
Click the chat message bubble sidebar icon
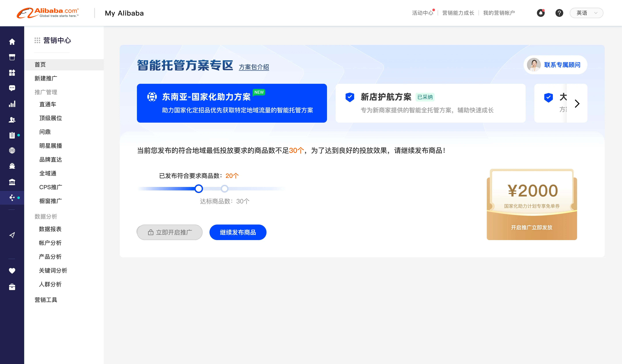[x=12, y=88]
